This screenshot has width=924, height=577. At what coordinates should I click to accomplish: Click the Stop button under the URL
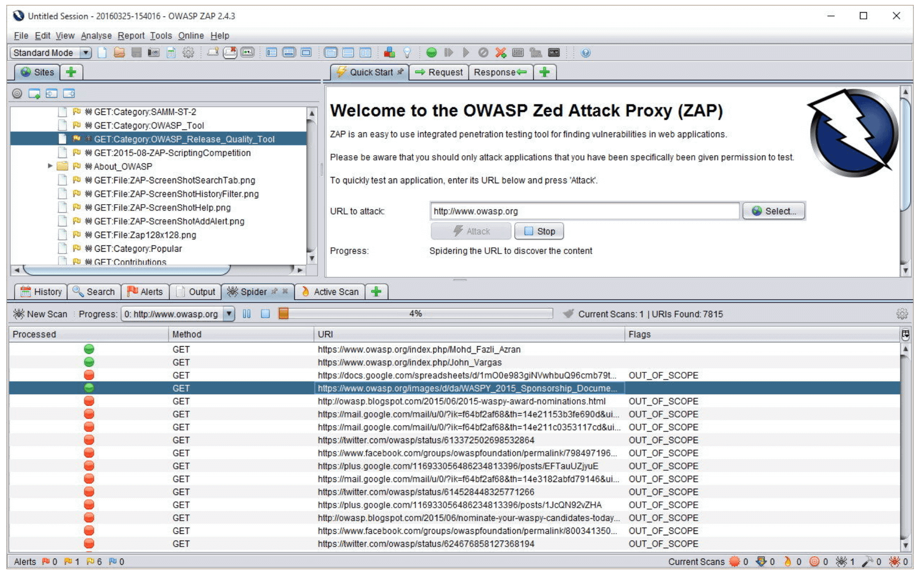coord(539,231)
